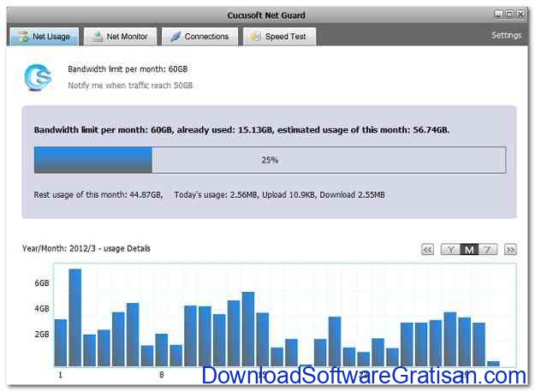
Task: Click the Net Monitor download icon
Action: (x=98, y=36)
